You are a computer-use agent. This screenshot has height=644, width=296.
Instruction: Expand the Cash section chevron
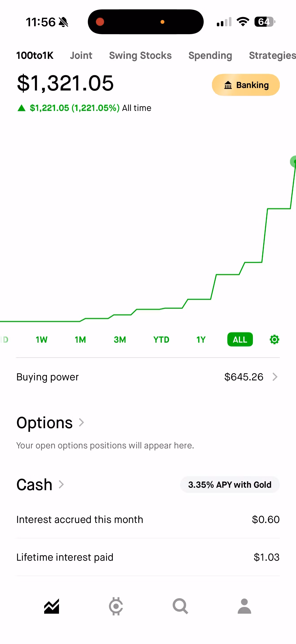coord(61,484)
